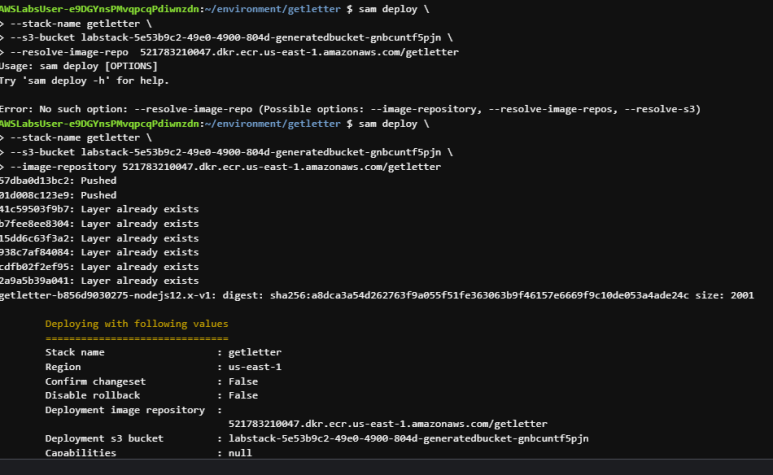This screenshot has height=475, width=773.
Task: Click the 'Stack name' value 'getletter'
Action: [x=255, y=352]
